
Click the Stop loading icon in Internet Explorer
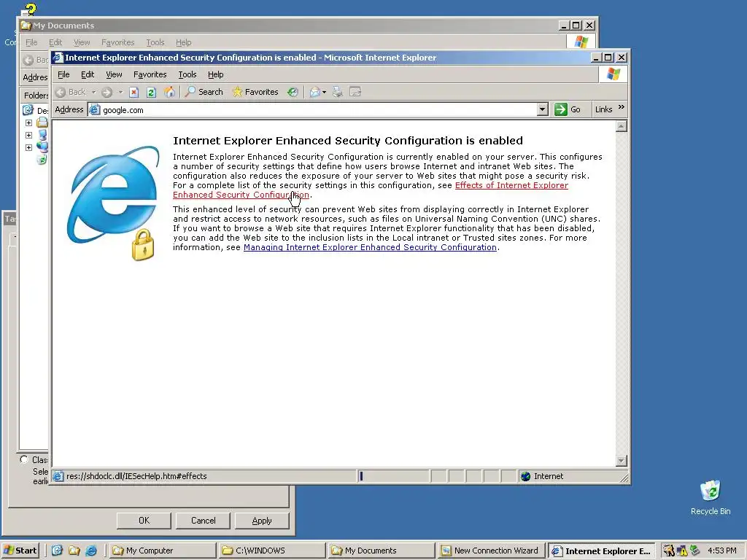tap(134, 92)
